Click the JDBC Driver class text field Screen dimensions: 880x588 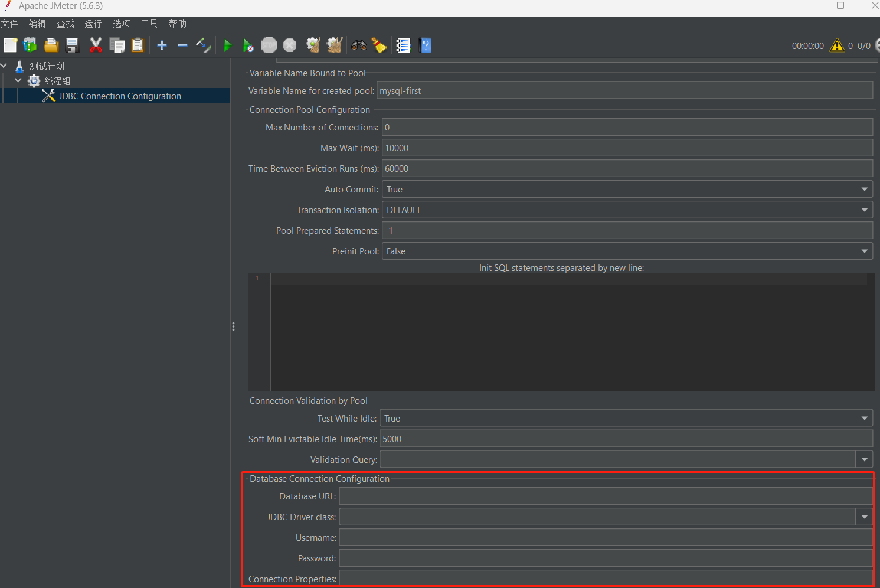(597, 517)
